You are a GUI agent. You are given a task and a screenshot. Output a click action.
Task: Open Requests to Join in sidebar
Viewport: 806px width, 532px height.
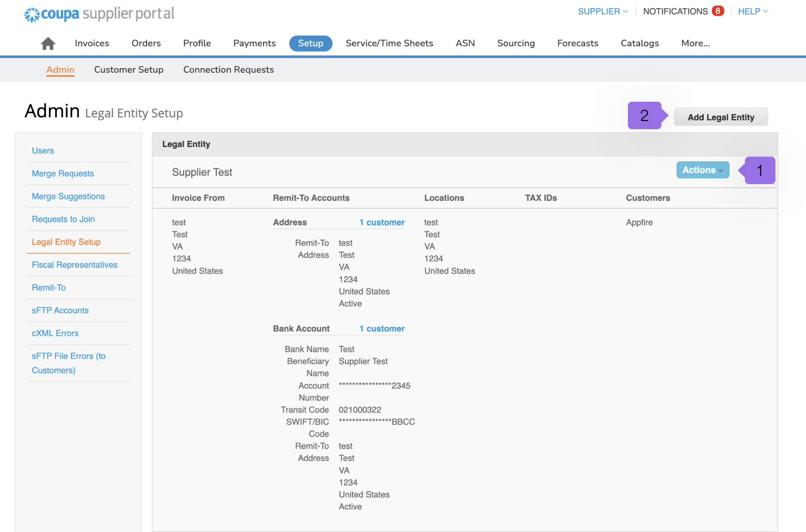pos(63,219)
